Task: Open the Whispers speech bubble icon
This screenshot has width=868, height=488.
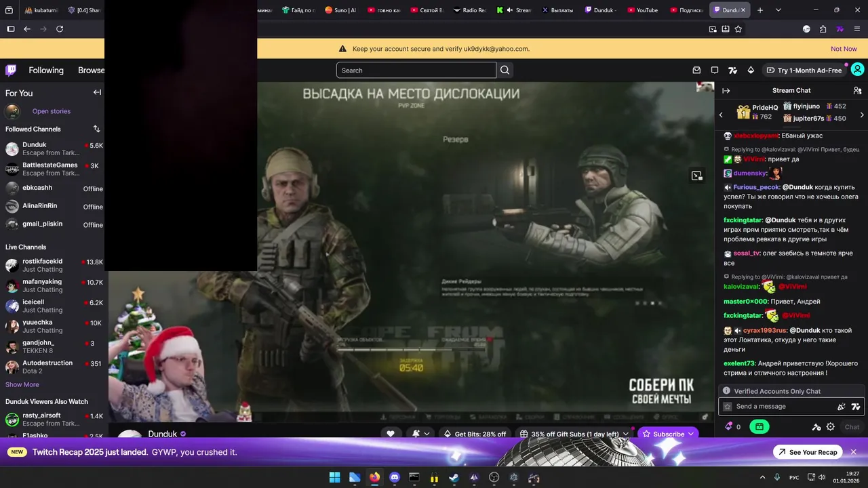Action: (714, 70)
